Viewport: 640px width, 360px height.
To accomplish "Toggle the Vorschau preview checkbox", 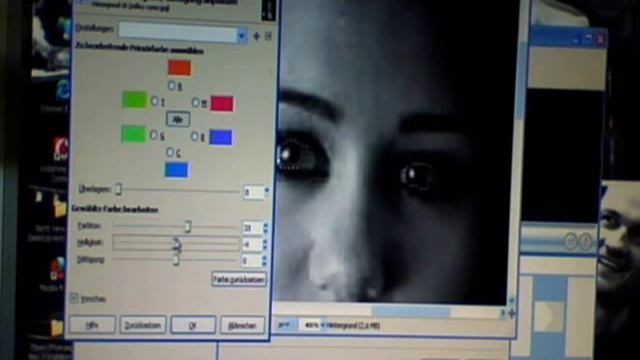I will pyautogui.click(x=74, y=298).
